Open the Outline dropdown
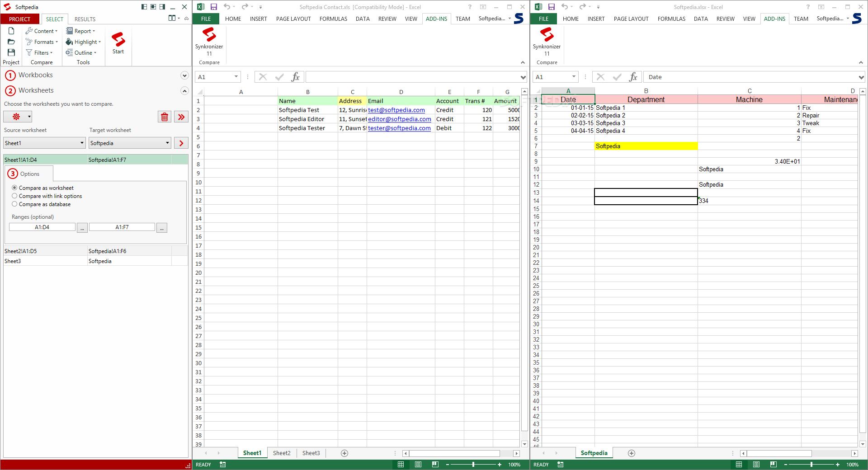 [81, 52]
